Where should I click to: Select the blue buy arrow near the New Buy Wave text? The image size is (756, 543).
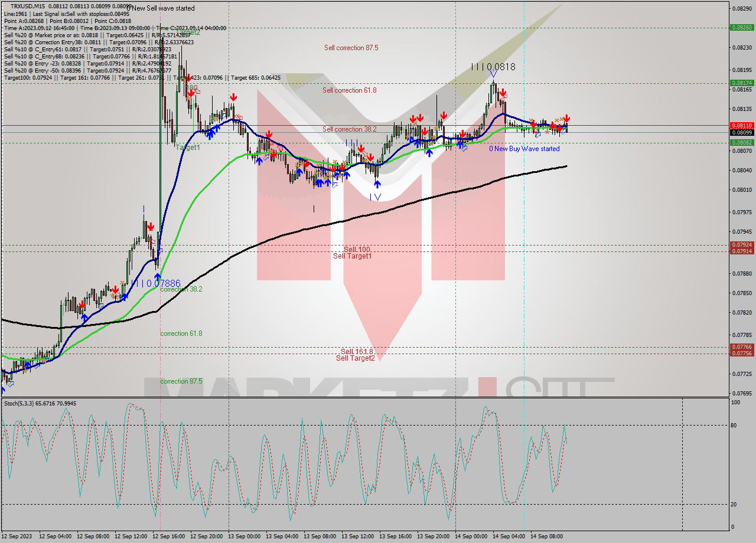(x=460, y=146)
